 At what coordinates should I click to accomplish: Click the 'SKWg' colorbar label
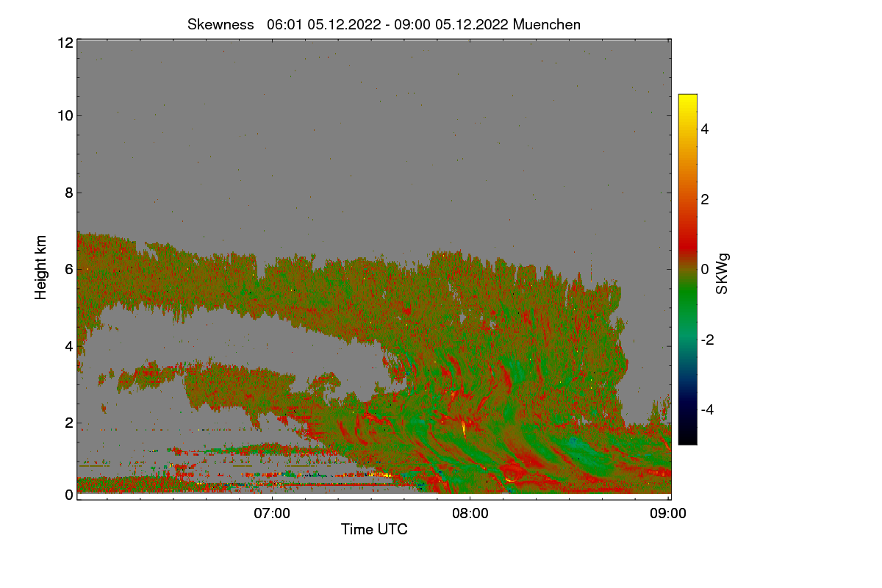723,273
